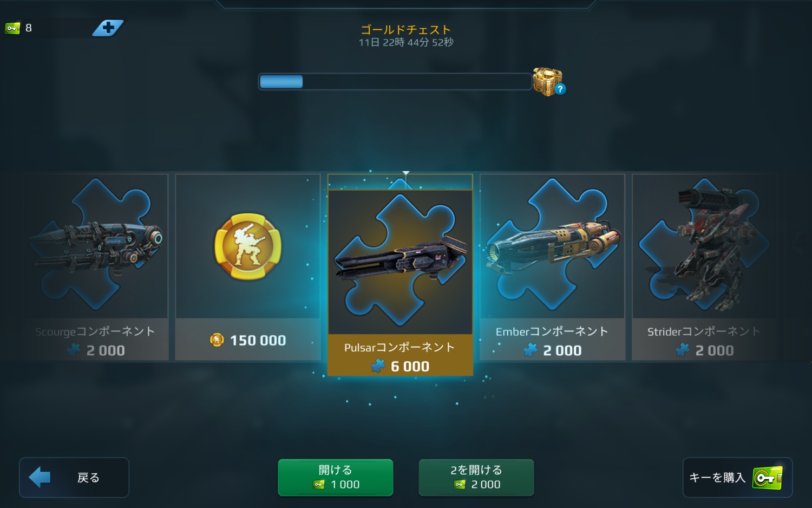Click the 開ける 1 000 button
Viewport: 812px width, 508px height.
pyautogui.click(x=336, y=478)
